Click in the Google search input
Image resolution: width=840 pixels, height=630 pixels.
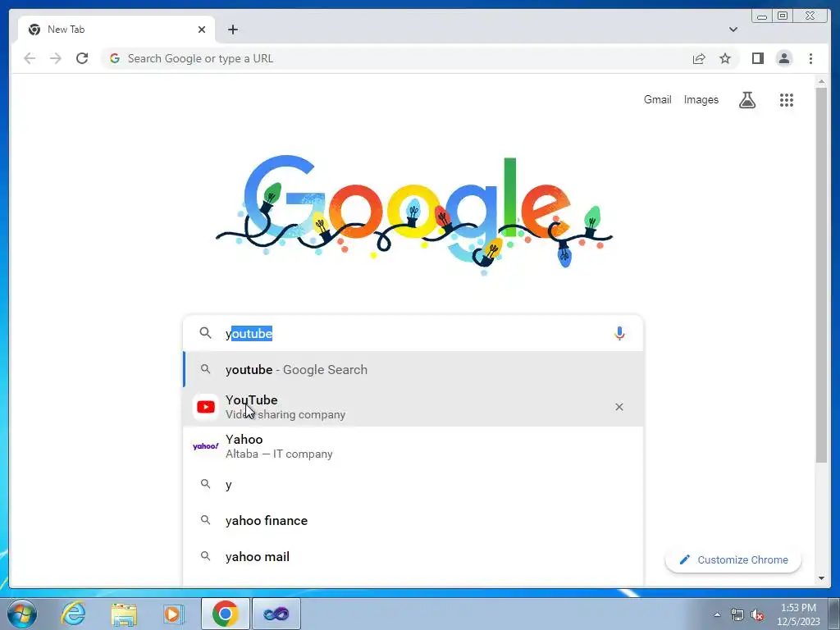pyautogui.click(x=413, y=333)
